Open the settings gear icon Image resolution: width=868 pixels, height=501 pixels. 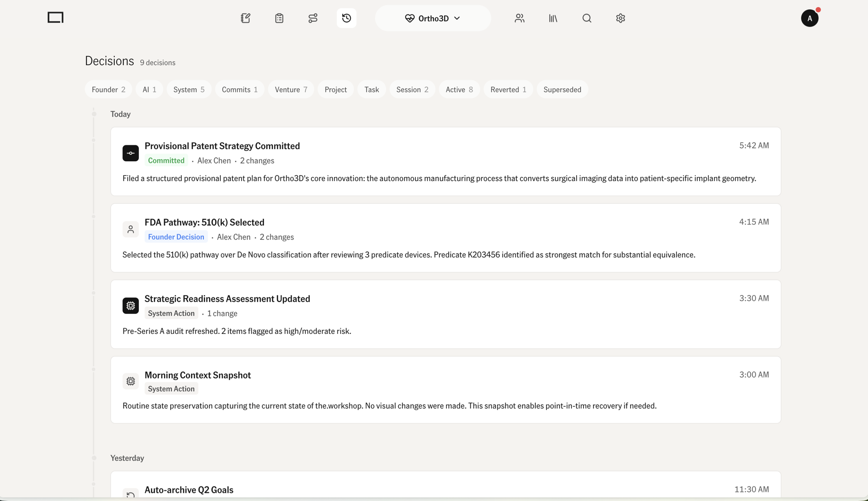pyautogui.click(x=621, y=18)
